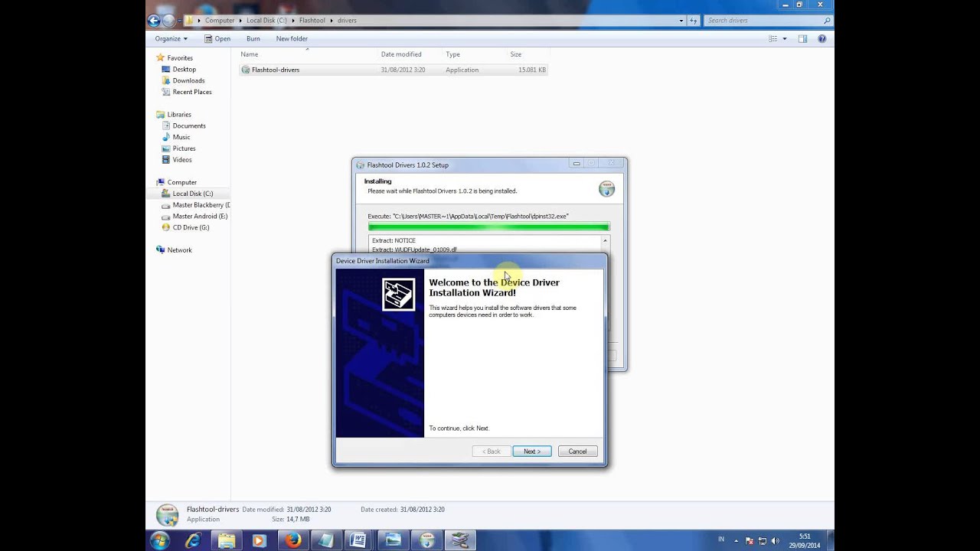Screen dimensions: 980x551
Task: Open network tray icon
Action: click(x=763, y=540)
